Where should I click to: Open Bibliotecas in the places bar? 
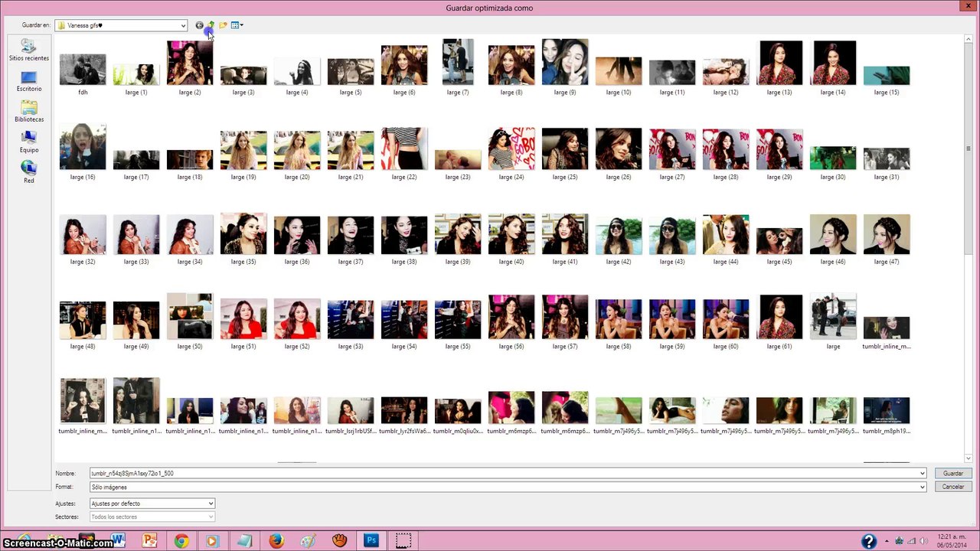tap(28, 112)
